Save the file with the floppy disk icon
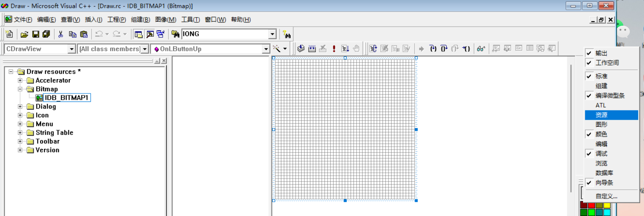 coord(36,34)
